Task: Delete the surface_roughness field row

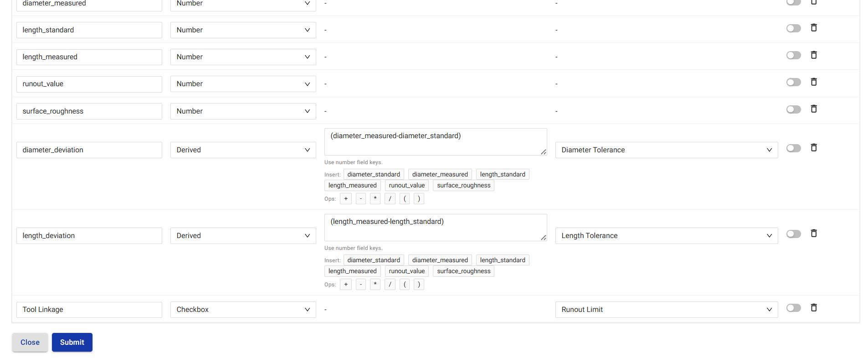Action: (813, 109)
